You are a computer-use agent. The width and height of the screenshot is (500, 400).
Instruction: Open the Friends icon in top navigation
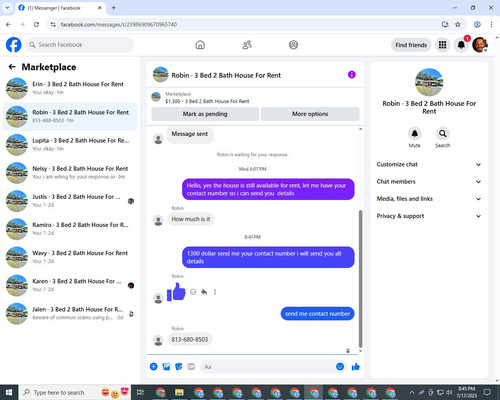(x=247, y=45)
